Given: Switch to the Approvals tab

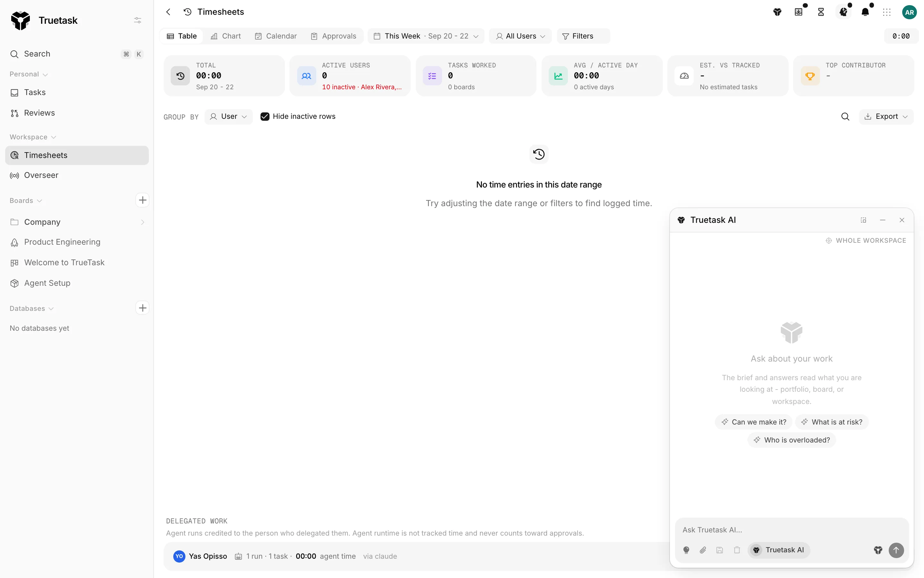Looking at the screenshot, I should [333, 36].
